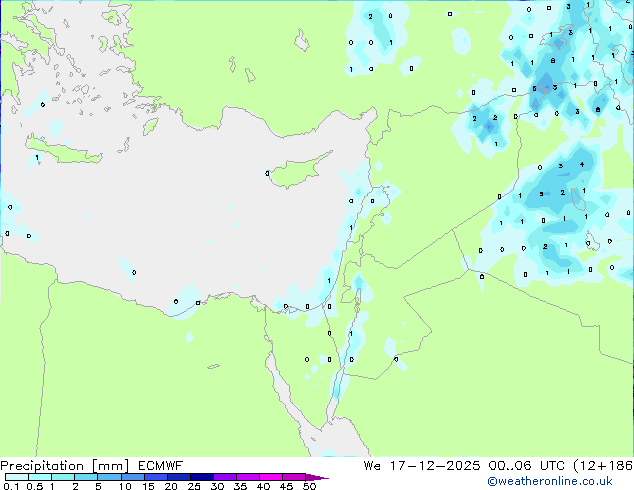Screen dimensions: 634x490
Task: Click the legend value '25'
Action: click(x=194, y=486)
